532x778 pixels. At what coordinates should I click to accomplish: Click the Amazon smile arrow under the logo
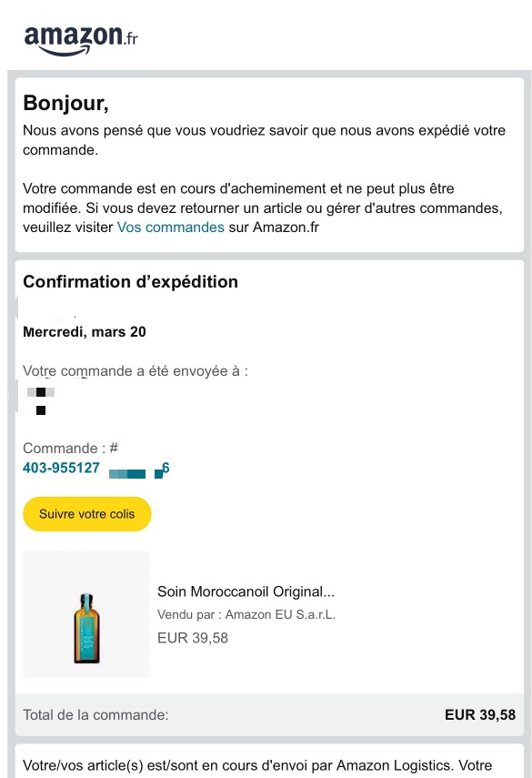click(x=64, y=51)
